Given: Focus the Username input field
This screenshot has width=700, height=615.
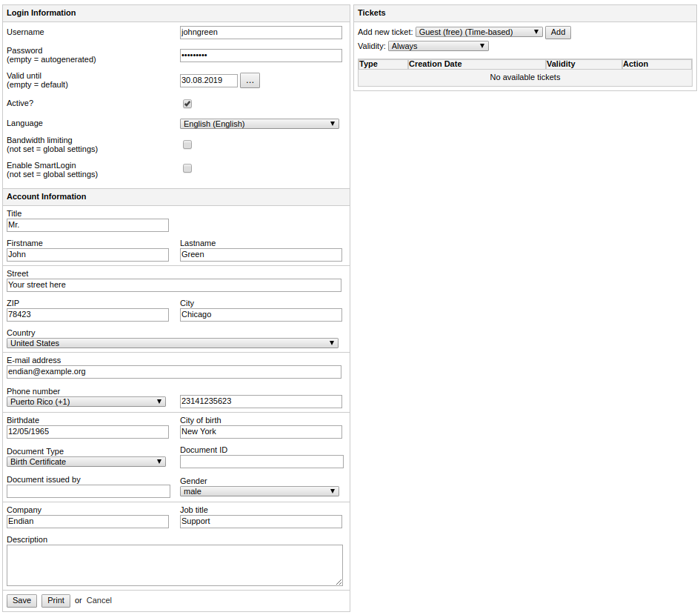Looking at the screenshot, I should 261,32.
